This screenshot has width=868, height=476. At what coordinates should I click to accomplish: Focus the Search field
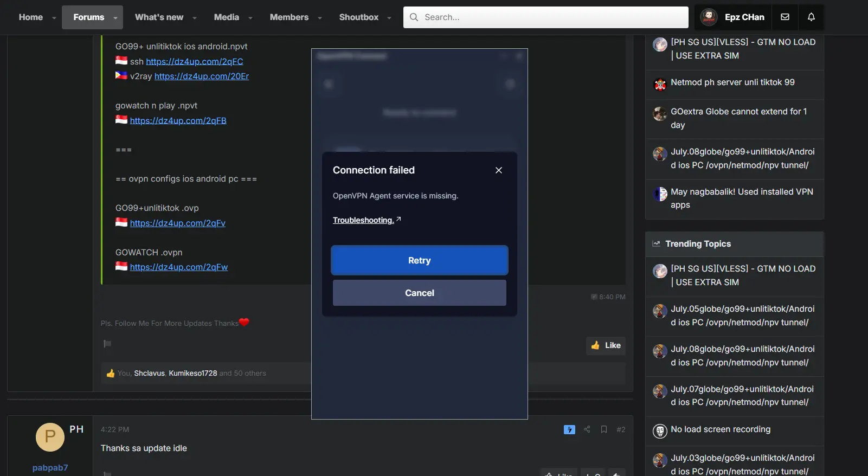pyautogui.click(x=546, y=17)
